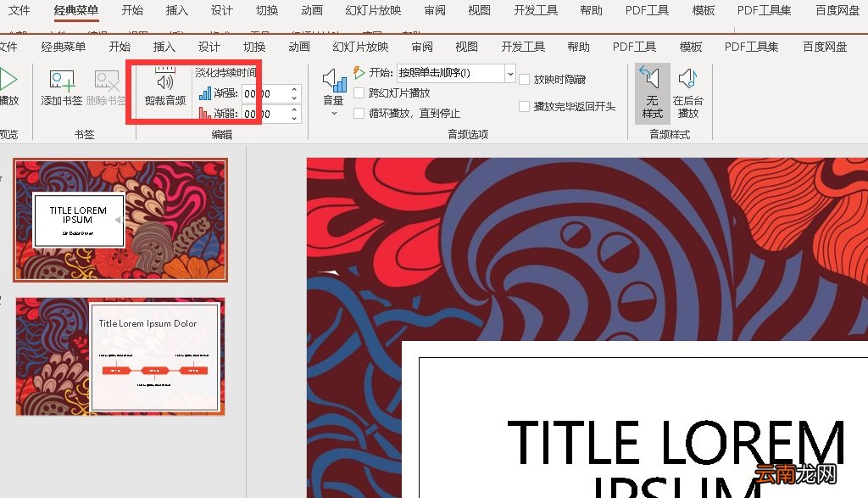Increase Fade In (渐强) time with the up arrow
Viewport: 868px width, 498px height.
[294, 89]
